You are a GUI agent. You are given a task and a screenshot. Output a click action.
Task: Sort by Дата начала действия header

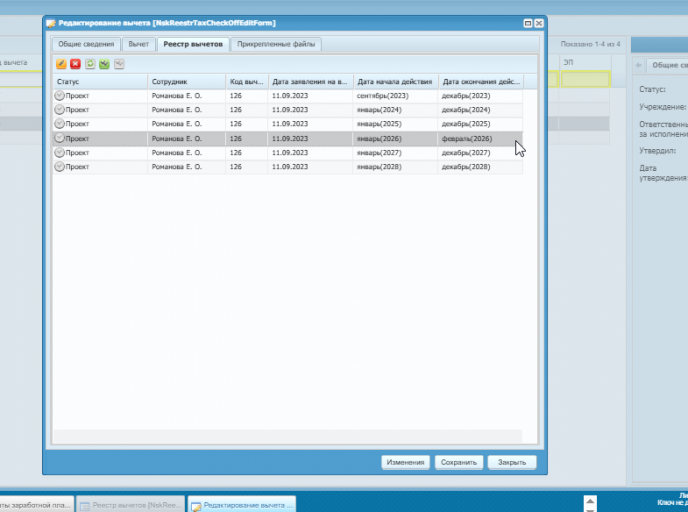tap(396, 82)
